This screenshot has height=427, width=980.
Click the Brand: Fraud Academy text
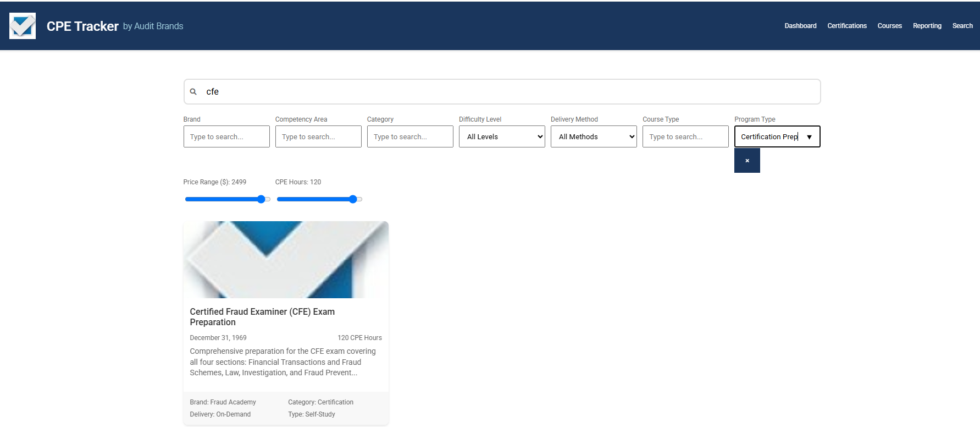click(x=223, y=402)
